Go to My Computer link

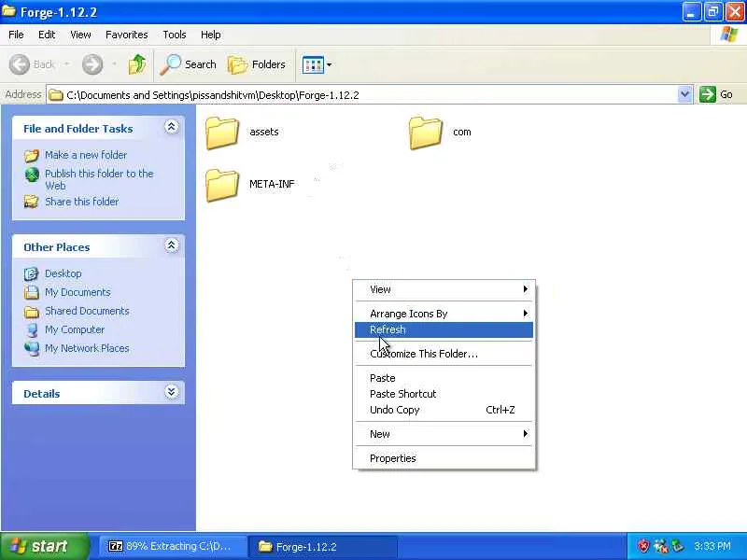[x=75, y=330]
